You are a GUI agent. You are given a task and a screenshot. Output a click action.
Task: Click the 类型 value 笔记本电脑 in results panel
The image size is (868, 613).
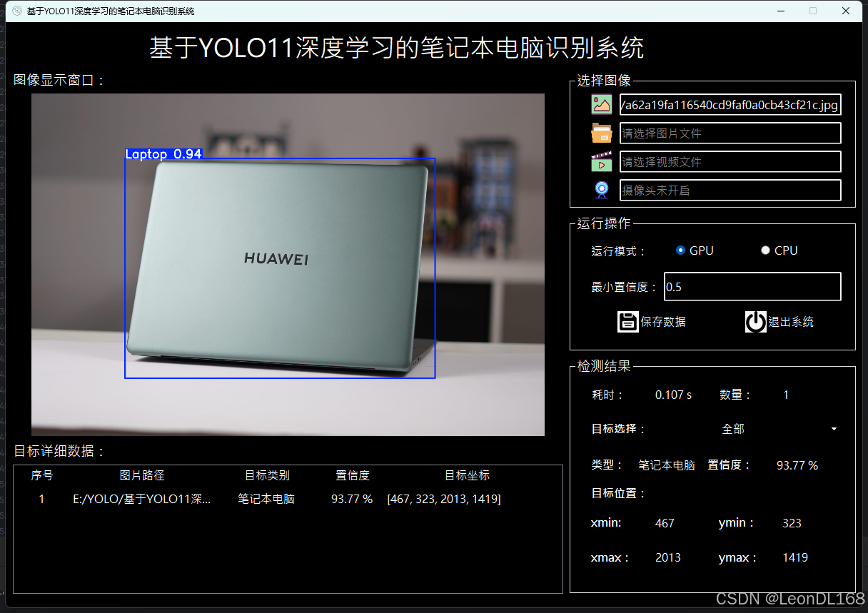[667, 465]
